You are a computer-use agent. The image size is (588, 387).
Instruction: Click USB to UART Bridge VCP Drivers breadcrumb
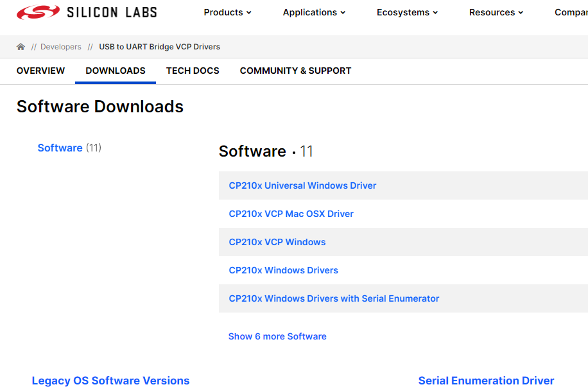point(159,46)
